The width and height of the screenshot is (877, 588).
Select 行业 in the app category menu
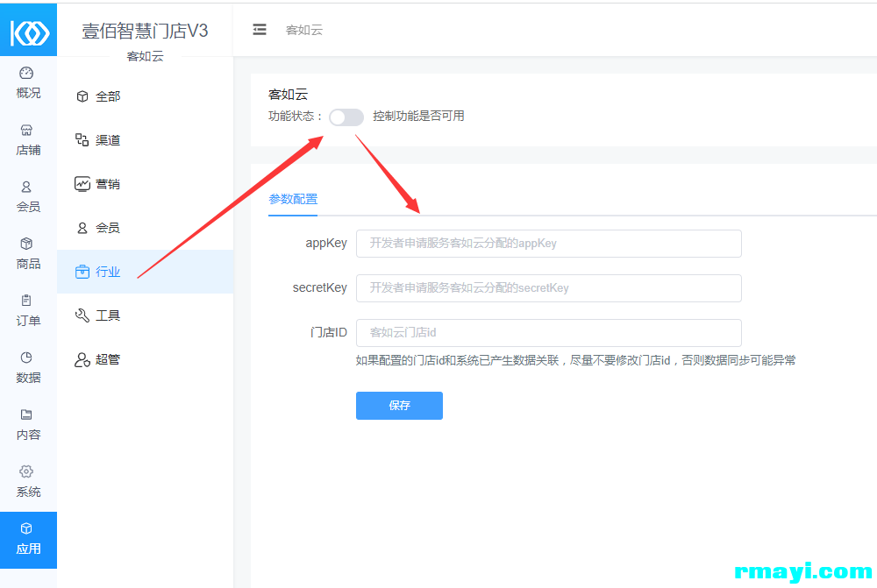pyautogui.click(x=145, y=272)
